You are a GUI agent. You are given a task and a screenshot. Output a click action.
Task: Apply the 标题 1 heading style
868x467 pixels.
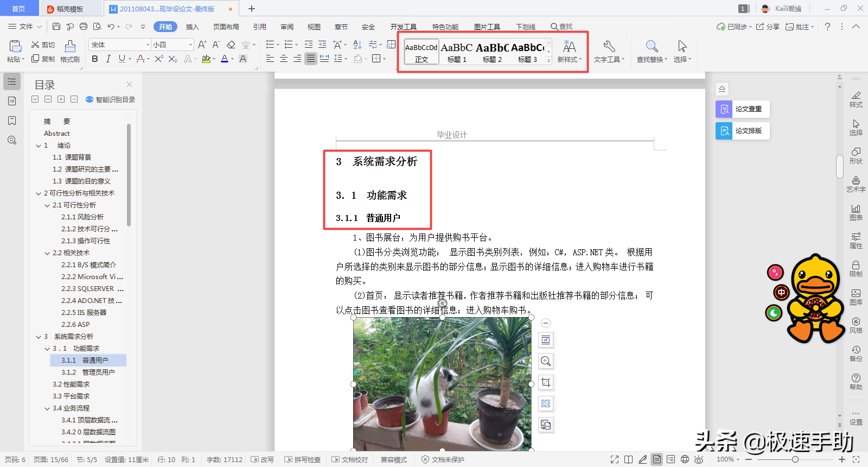tap(457, 52)
